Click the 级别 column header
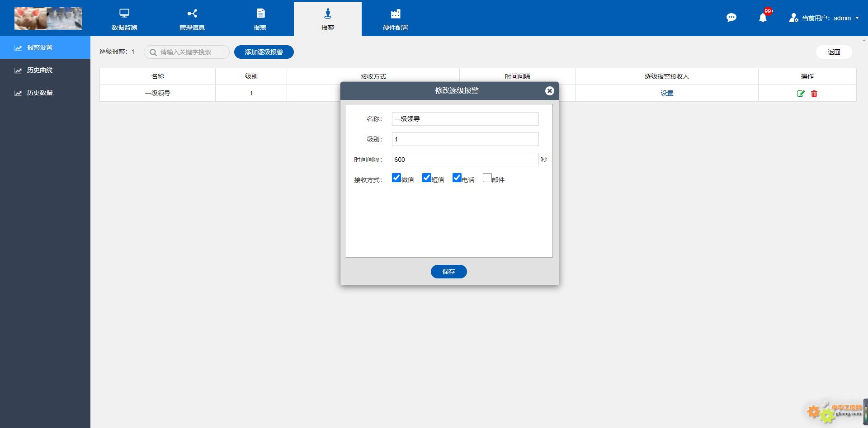This screenshot has height=428, width=868. coord(251,76)
